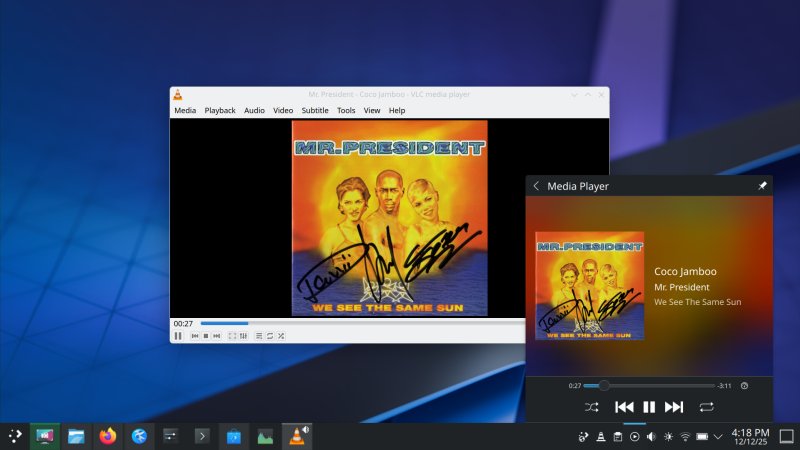The width and height of the screenshot is (800, 450).
Task: Toggle shuffle in Media Player widget
Action: click(592, 407)
